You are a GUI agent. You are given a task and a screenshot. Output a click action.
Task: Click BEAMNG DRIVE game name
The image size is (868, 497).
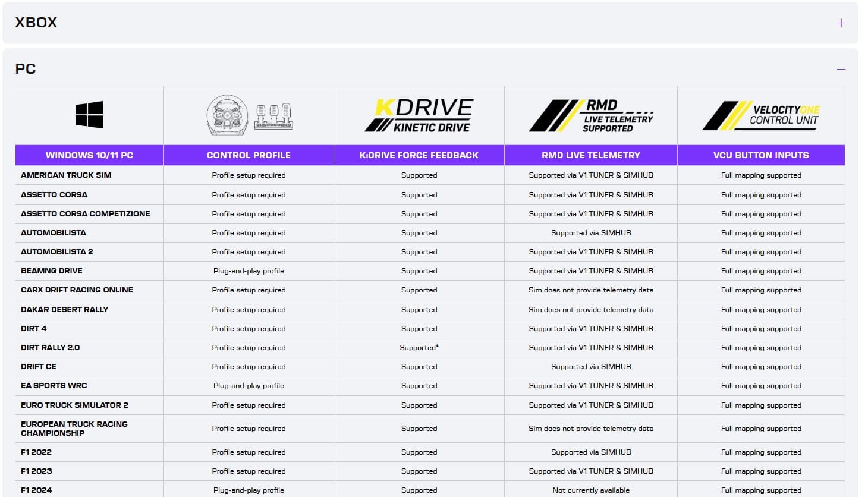pyautogui.click(x=52, y=271)
